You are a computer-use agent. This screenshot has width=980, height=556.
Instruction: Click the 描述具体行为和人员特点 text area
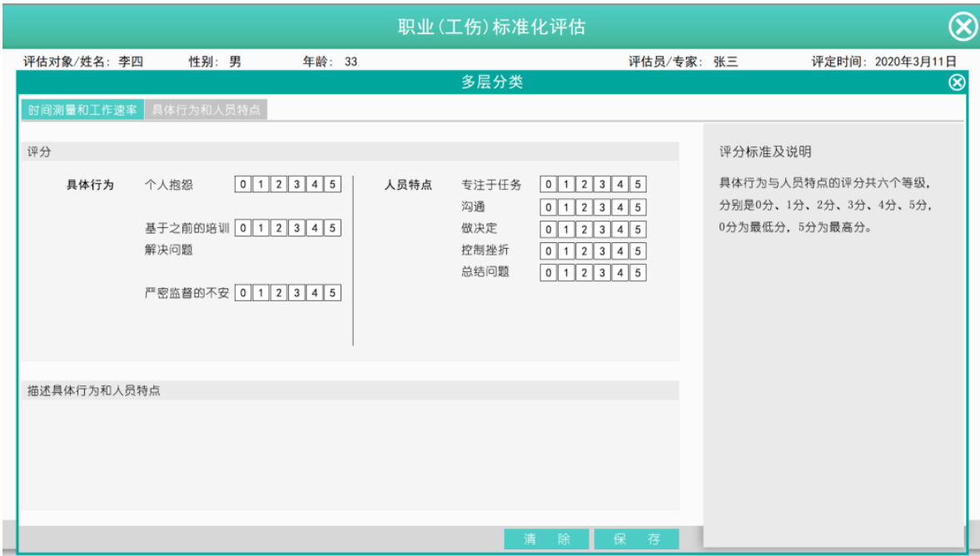tap(350, 454)
